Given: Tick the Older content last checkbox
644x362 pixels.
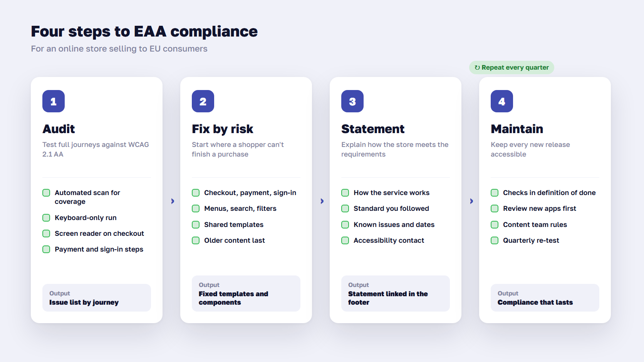Looking at the screenshot, I should (196, 240).
